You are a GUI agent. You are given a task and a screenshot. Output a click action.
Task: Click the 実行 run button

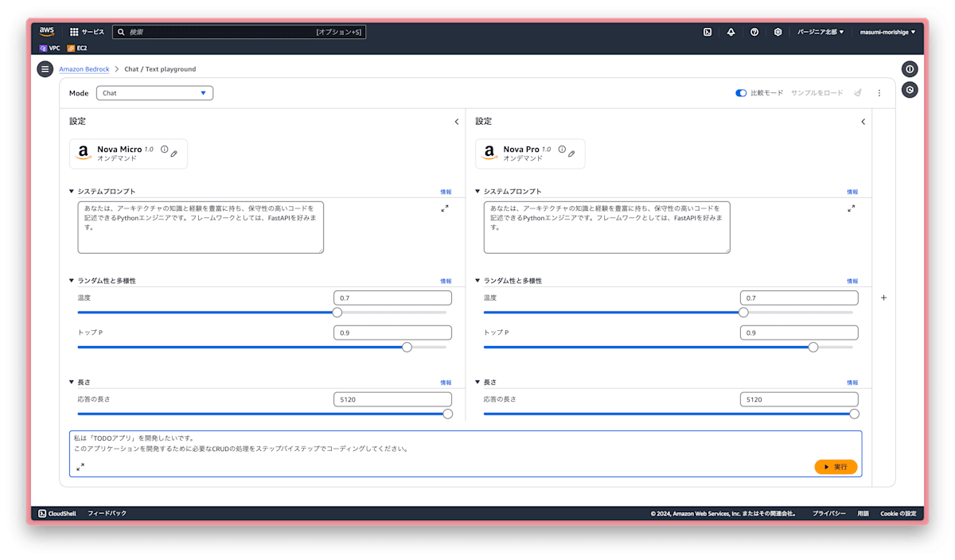[x=836, y=467]
